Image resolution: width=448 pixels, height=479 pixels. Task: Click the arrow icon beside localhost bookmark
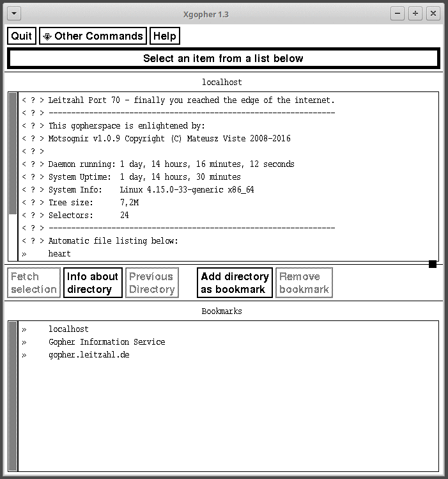click(24, 329)
